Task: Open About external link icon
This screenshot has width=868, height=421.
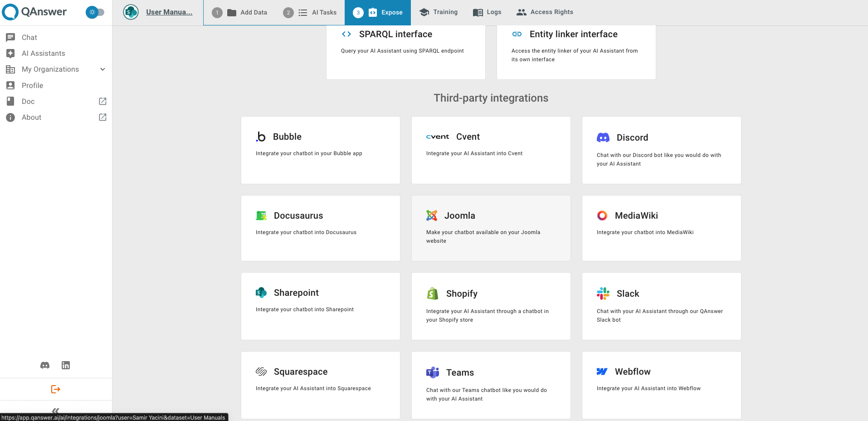Action: point(102,117)
